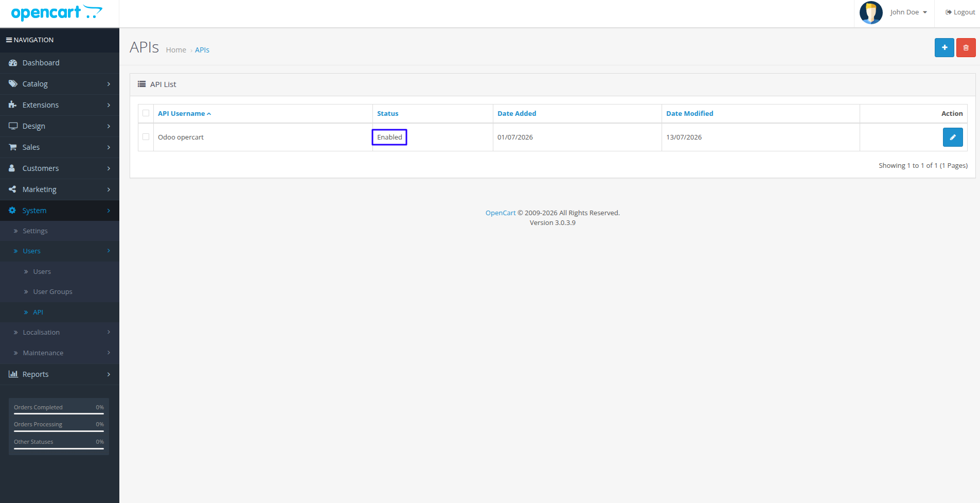The height and width of the screenshot is (503, 980).
Task: Click the Version 3.0.3.9 footer text
Action: point(553,223)
